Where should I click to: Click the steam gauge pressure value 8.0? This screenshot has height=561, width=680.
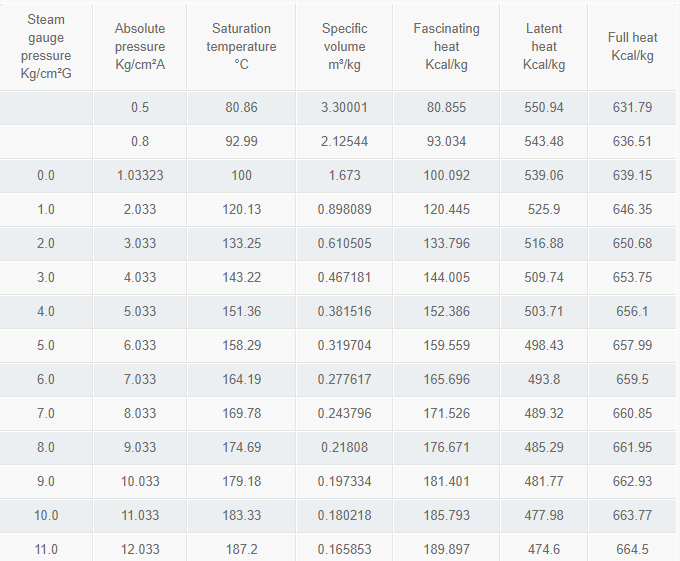[x=46, y=448]
